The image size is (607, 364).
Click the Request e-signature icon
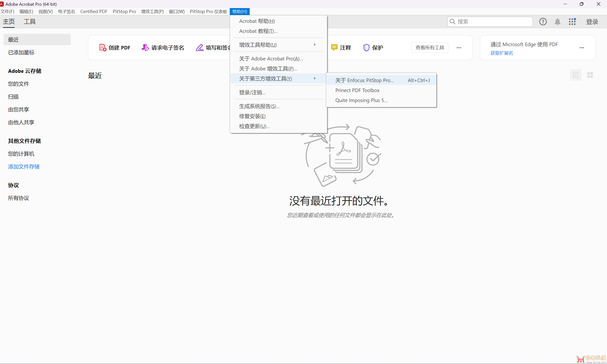click(145, 48)
